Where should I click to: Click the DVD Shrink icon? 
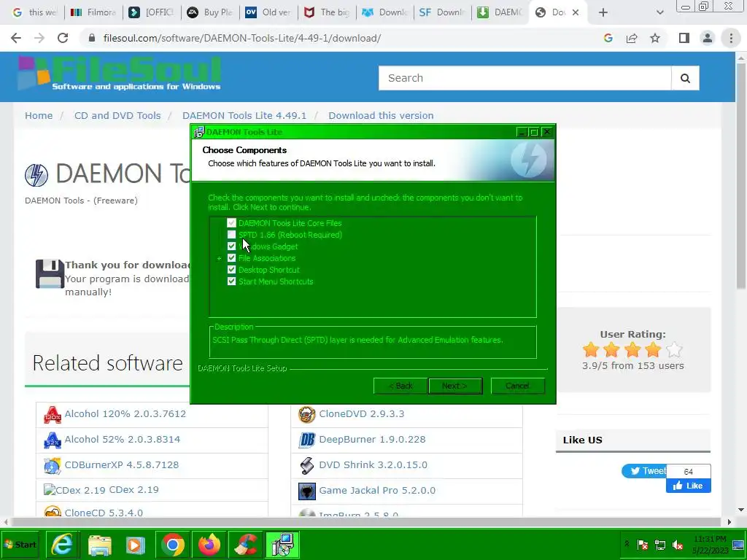coord(307,466)
